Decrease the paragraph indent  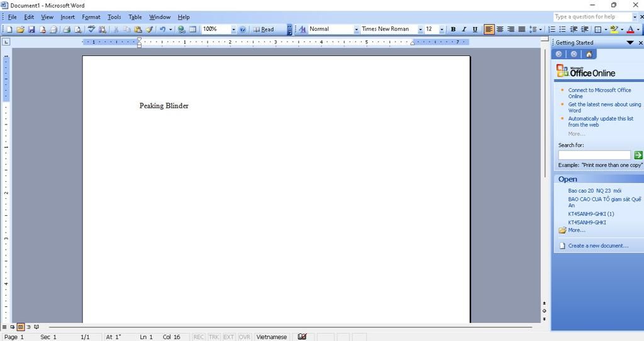point(574,29)
